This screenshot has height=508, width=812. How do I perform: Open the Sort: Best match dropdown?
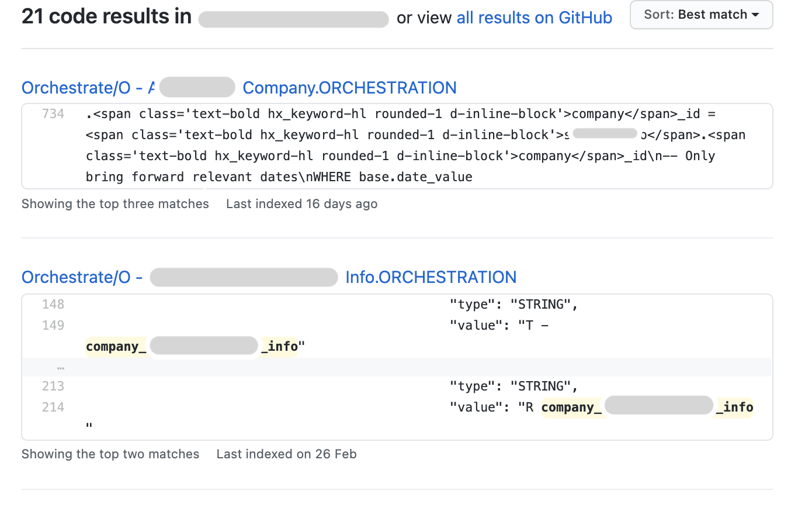(701, 15)
